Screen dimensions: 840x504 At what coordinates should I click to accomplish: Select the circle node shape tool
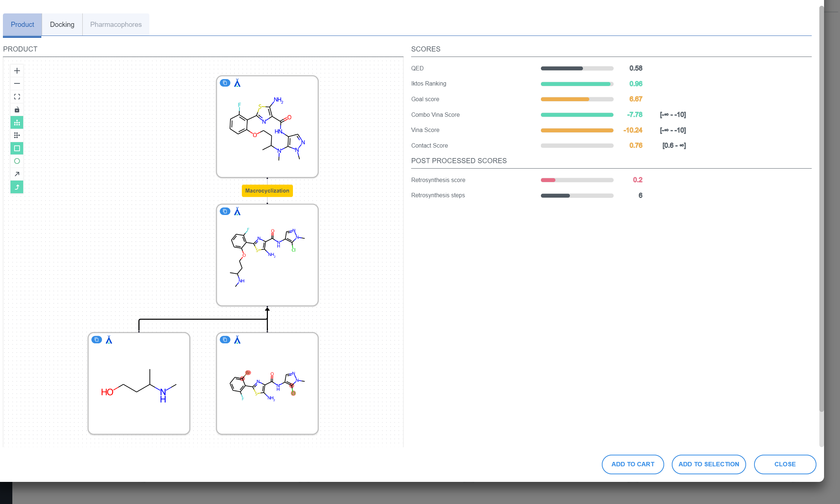[x=17, y=161]
